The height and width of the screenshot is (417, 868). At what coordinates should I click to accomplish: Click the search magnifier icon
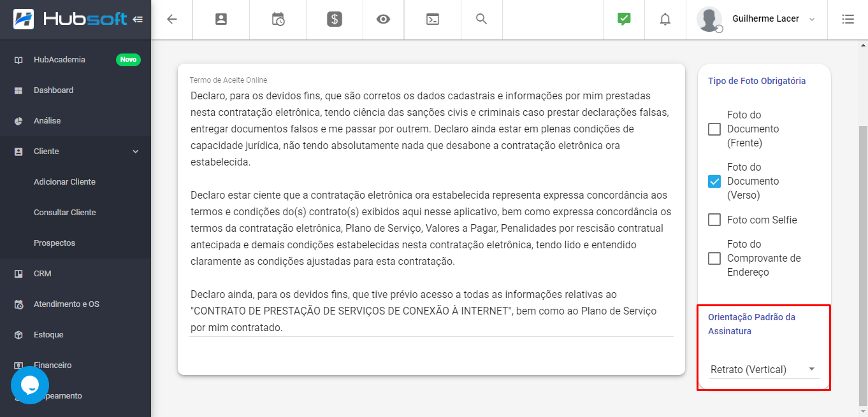482,19
